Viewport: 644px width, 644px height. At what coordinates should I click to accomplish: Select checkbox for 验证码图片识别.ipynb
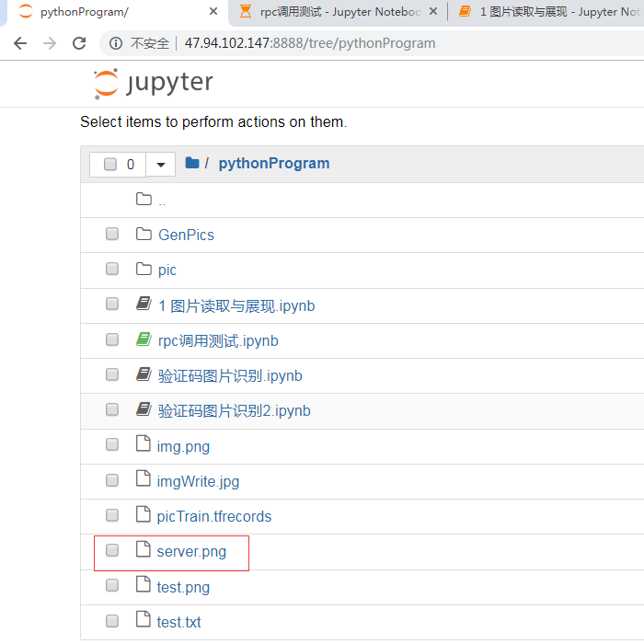click(112, 374)
